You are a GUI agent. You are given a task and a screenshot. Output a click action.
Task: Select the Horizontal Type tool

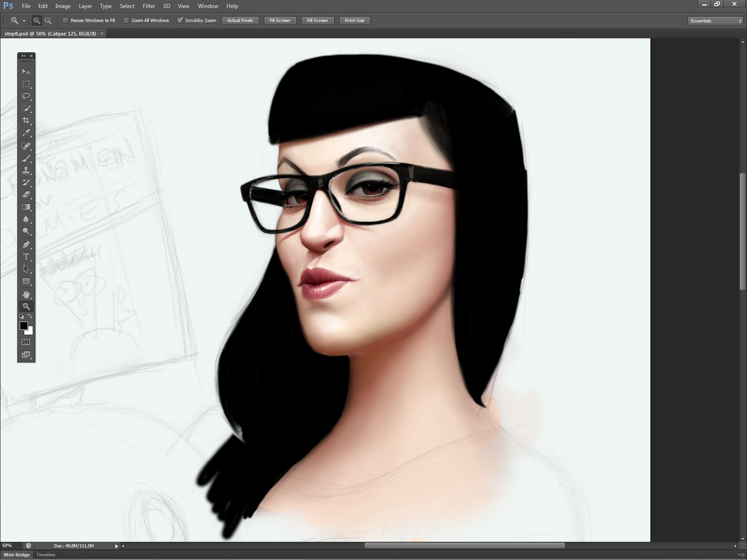[x=26, y=257]
